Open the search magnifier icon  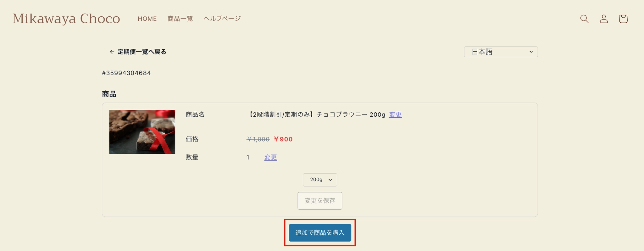584,19
